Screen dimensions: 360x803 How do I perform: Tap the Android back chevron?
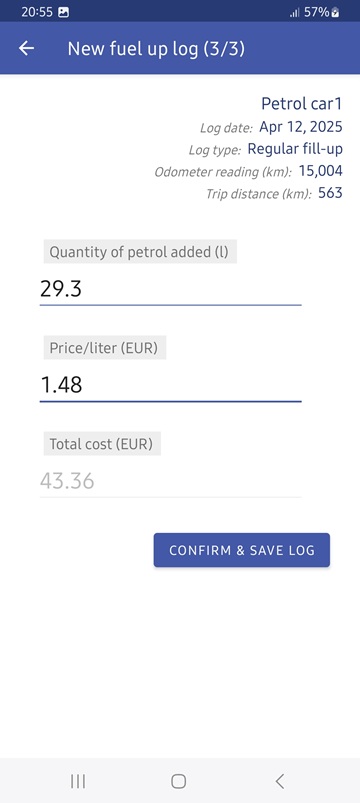[280, 781]
